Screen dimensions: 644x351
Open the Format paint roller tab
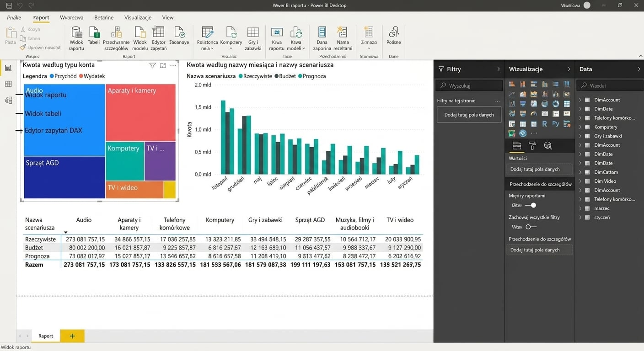click(532, 146)
